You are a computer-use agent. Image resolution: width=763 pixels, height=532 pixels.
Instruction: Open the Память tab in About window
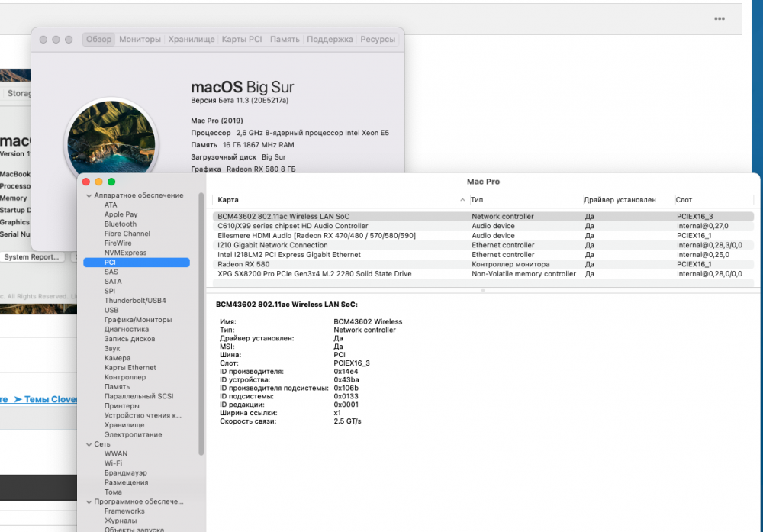pos(285,40)
